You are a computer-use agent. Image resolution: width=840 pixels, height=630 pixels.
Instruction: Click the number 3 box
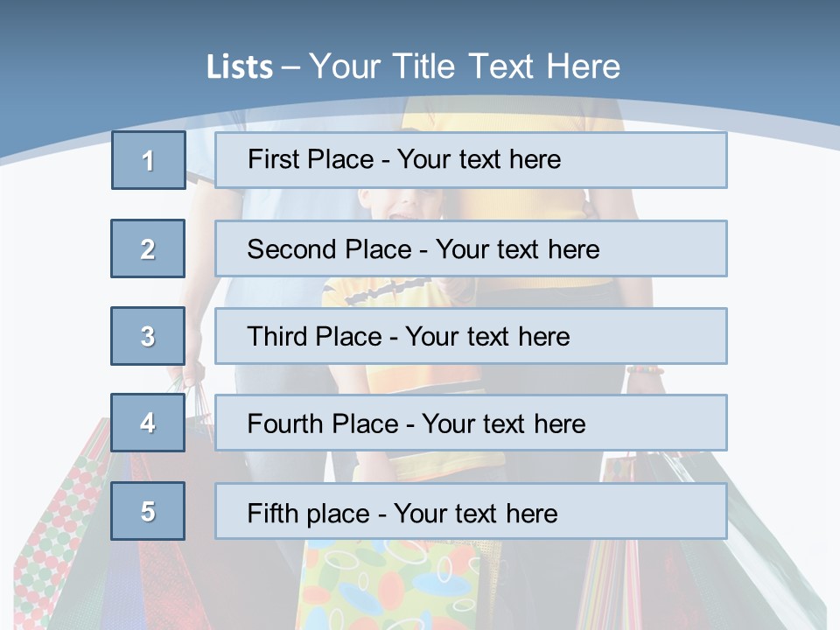(x=148, y=336)
